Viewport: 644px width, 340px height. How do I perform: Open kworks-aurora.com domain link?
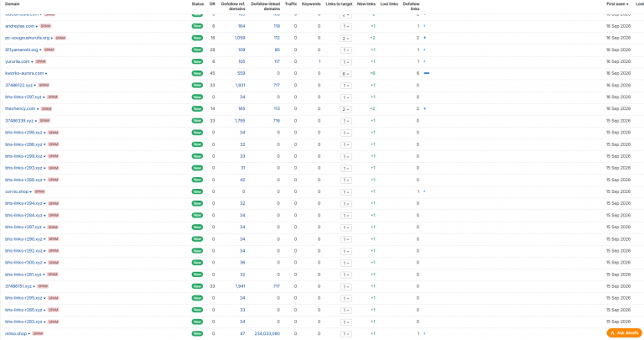[x=24, y=73]
